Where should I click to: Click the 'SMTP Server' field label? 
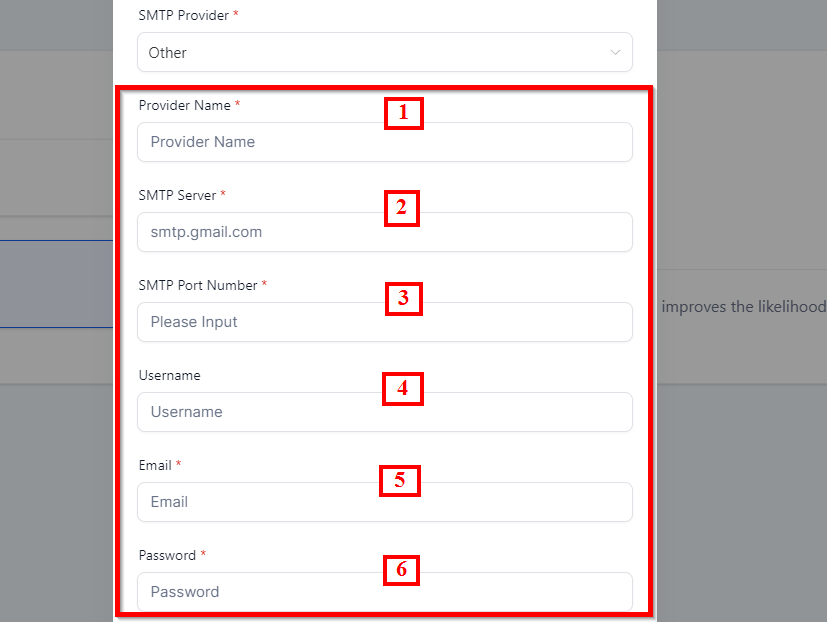click(x=177, y=195)
